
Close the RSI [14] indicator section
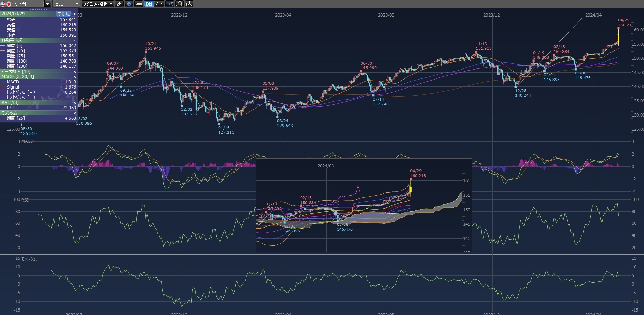coord(74,103)
